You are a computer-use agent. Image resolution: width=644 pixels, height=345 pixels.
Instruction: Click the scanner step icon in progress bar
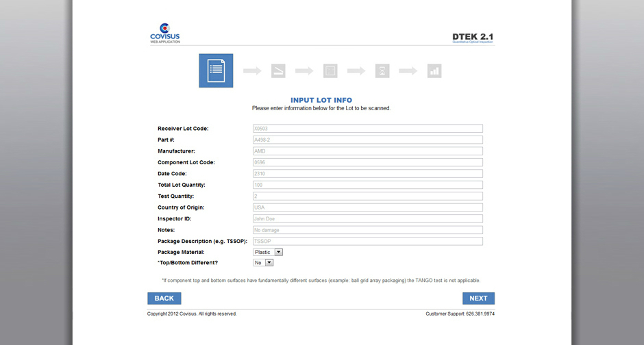(x=278, y=71)
